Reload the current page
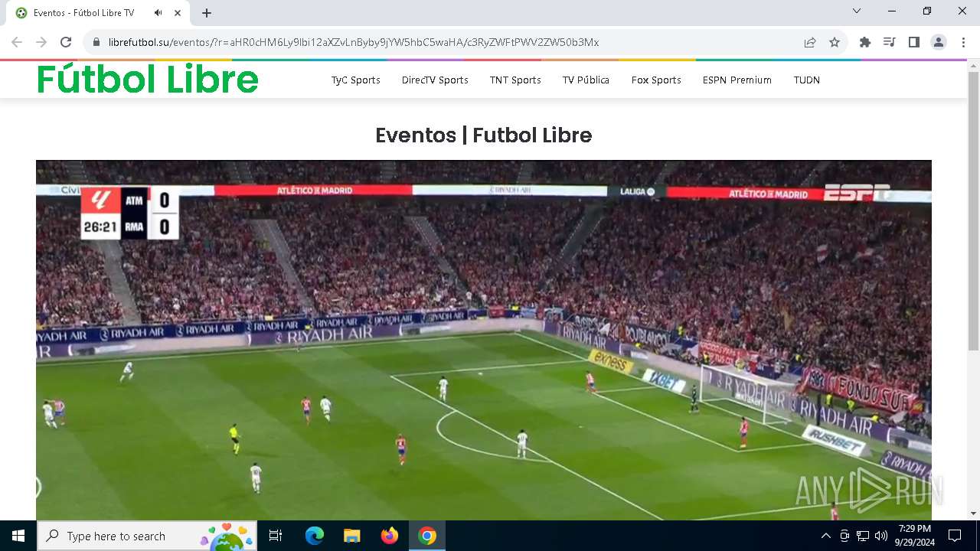Image resolution: width=980 pixels, height=551 pixels. [x=66, y=42]
